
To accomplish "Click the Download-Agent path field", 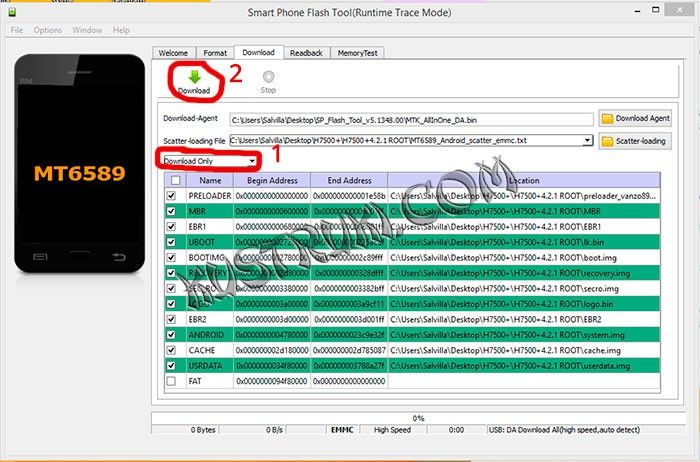I will pyautogui.click(x=411, y=120).
